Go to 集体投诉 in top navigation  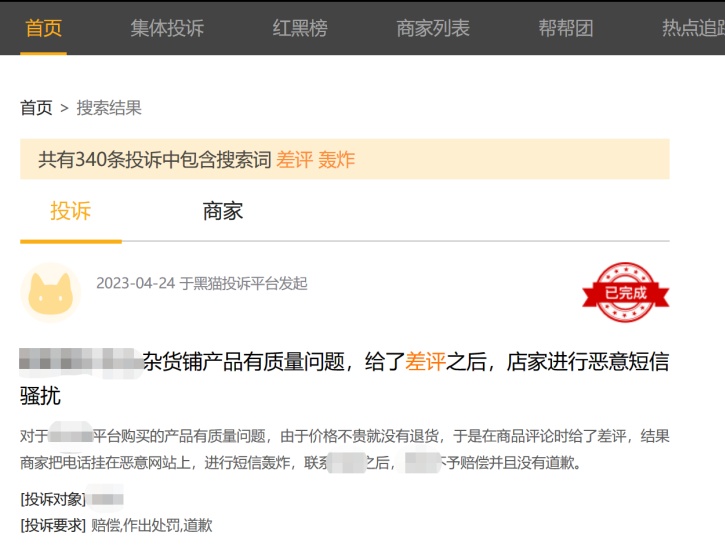point(167,28)
